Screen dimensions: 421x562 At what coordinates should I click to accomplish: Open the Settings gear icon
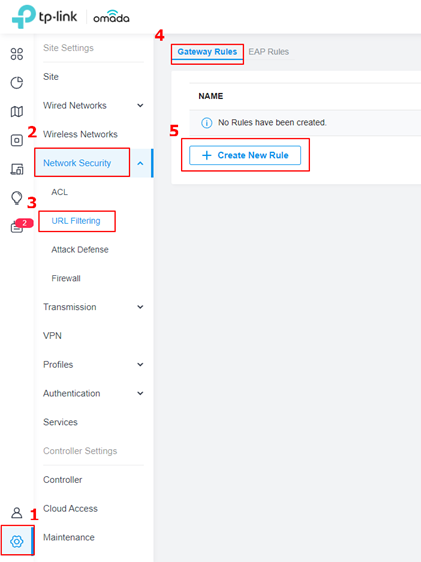click(x=16, y=541)
